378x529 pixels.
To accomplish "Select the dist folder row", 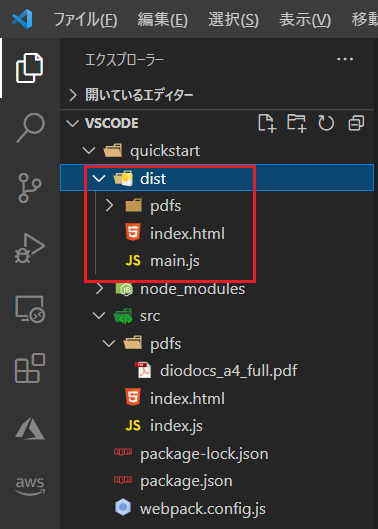I will tap(217, 178).
